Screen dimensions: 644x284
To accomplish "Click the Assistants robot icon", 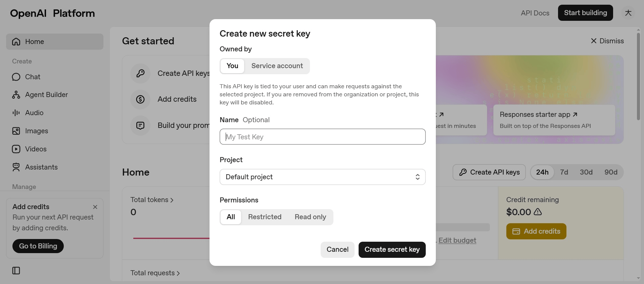I will tap(16, 167).
